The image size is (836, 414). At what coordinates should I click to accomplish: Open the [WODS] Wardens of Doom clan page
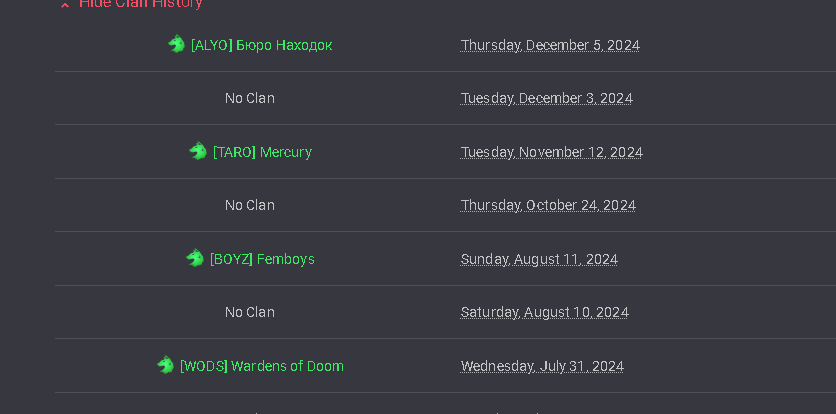pos(262,366)
